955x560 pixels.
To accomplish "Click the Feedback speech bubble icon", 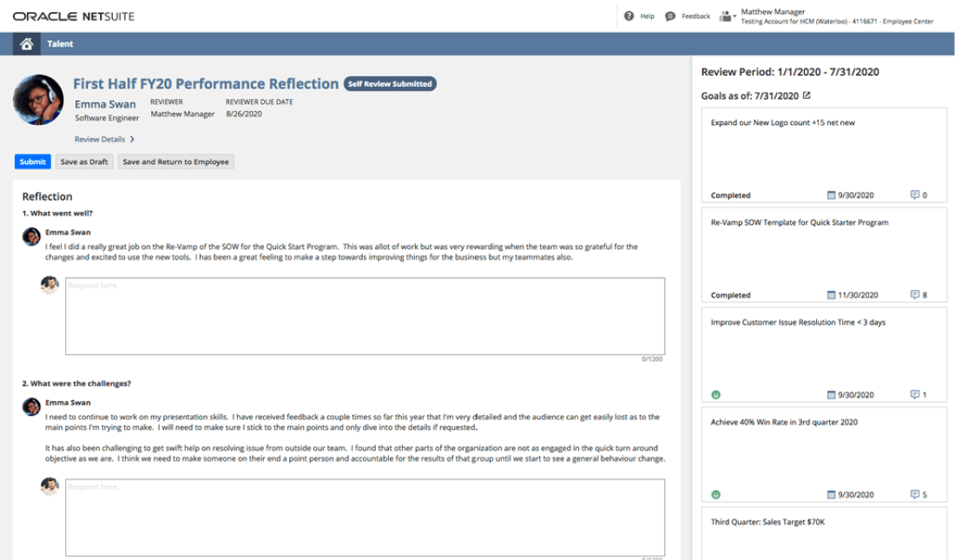I will click(x=670, y=16).
